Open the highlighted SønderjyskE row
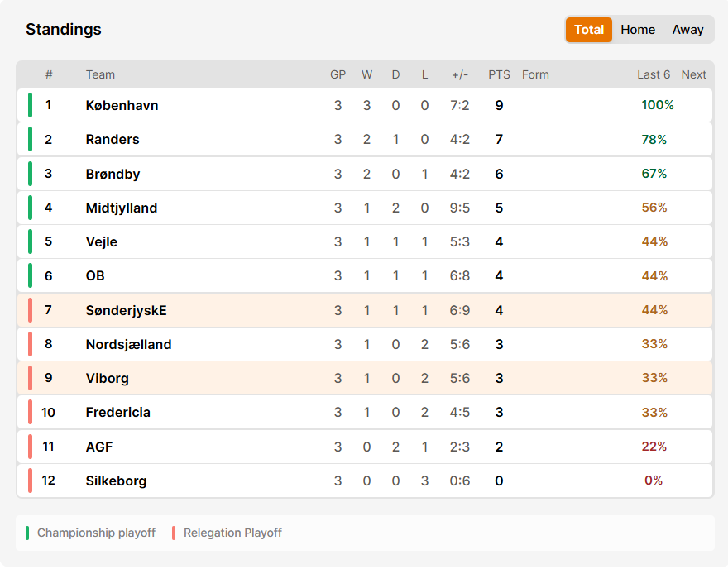Screen dimensions: 728x569 click(x=365, y=310)
